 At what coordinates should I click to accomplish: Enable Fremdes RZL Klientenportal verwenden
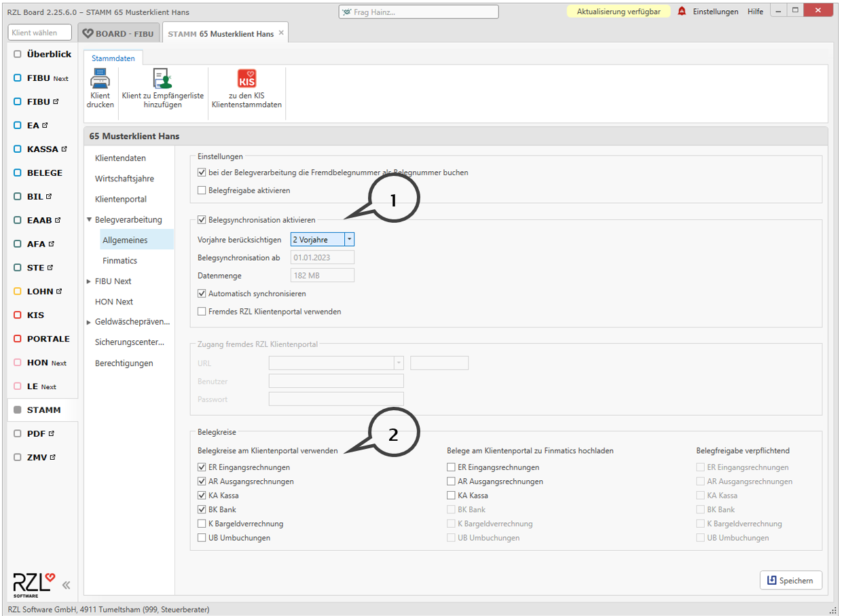[202, 312]
